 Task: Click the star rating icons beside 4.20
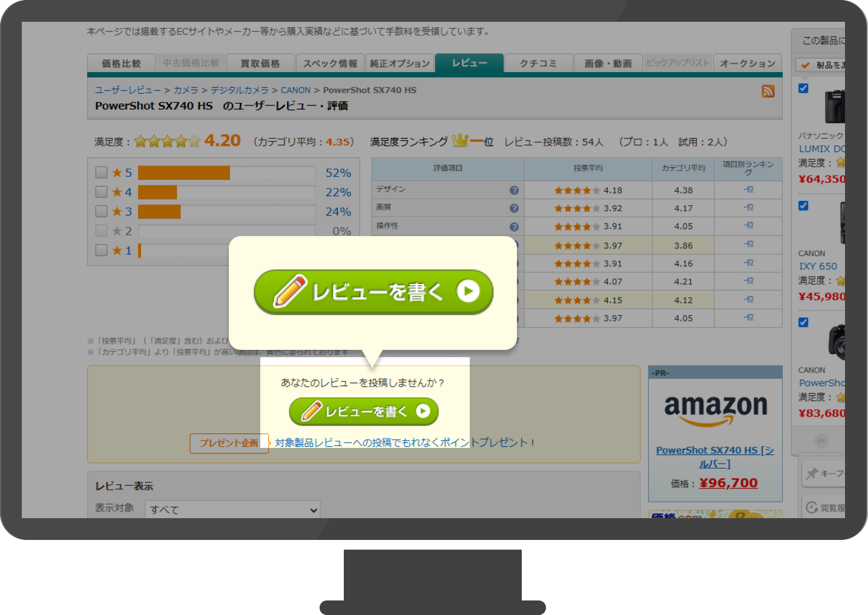tap(168, 142)
